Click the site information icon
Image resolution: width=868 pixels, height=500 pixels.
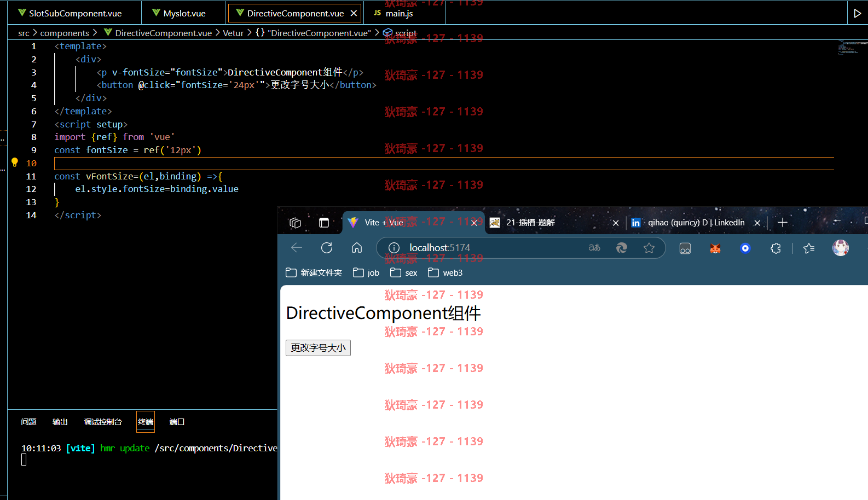(x=394, y=248)
